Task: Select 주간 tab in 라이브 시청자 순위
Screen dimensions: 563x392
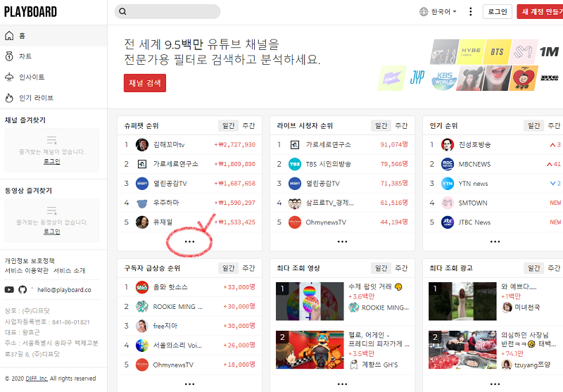Action: 401,126
